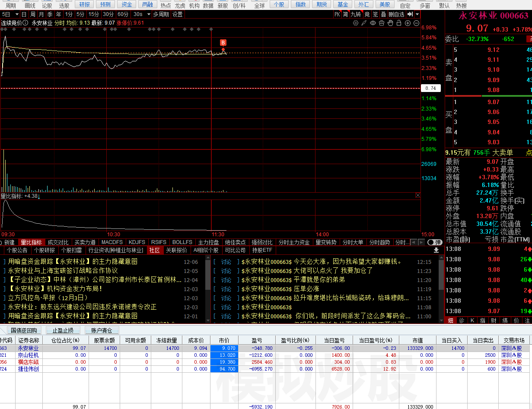This screenshot has width=532, height=409.
Task: Select 财 finance tab at bottom right
Action: (494, 320)
